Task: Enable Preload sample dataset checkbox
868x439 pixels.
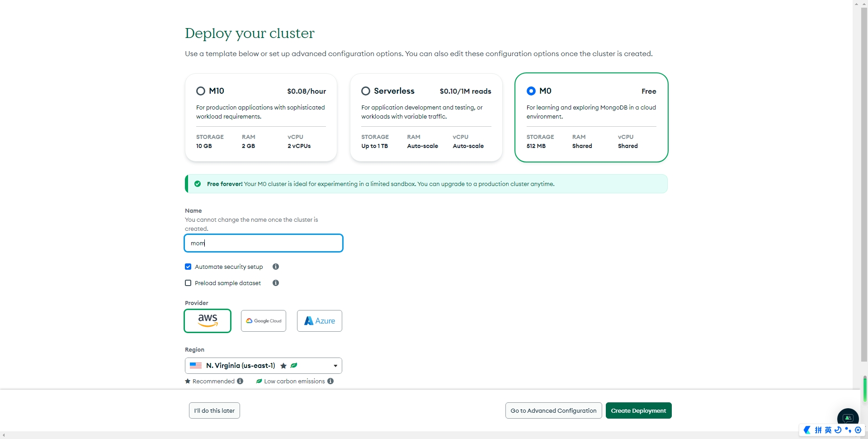Action: [x=188, y=283]
